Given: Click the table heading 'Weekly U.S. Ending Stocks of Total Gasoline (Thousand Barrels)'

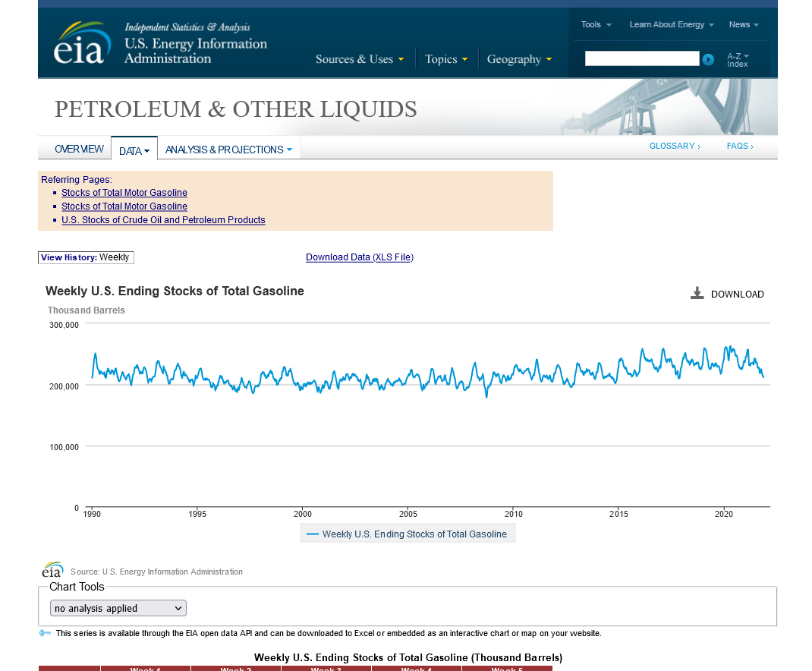Looking at the screenshot, I should [408, 657].
